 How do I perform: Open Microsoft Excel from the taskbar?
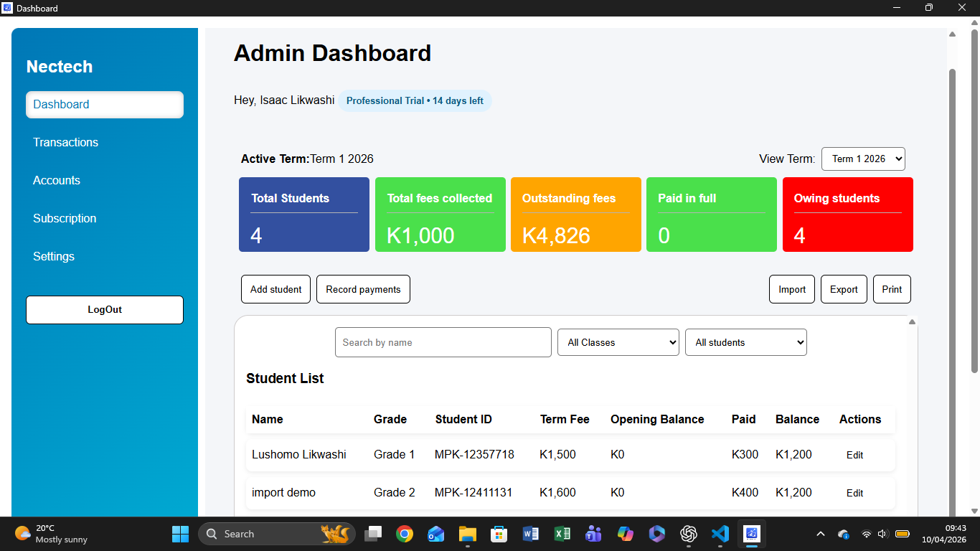pyautogui.click(x=562, y=534)
